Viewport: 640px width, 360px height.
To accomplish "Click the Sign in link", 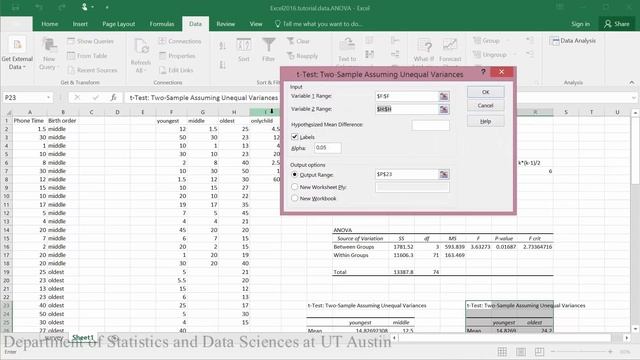I will coord(580,24).
